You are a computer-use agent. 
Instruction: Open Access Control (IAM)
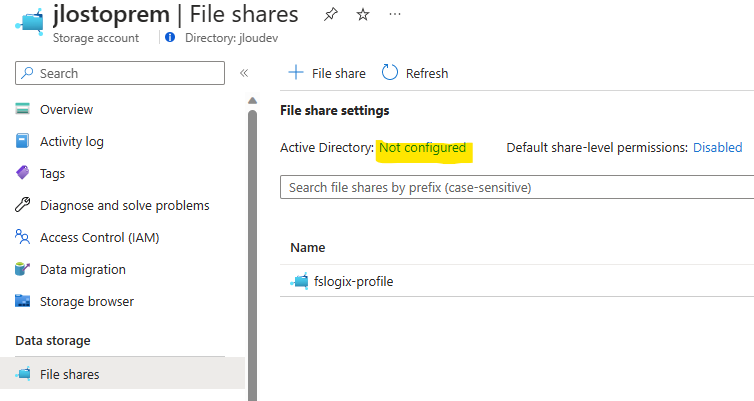pyautogui.click(x=100, y=238)
